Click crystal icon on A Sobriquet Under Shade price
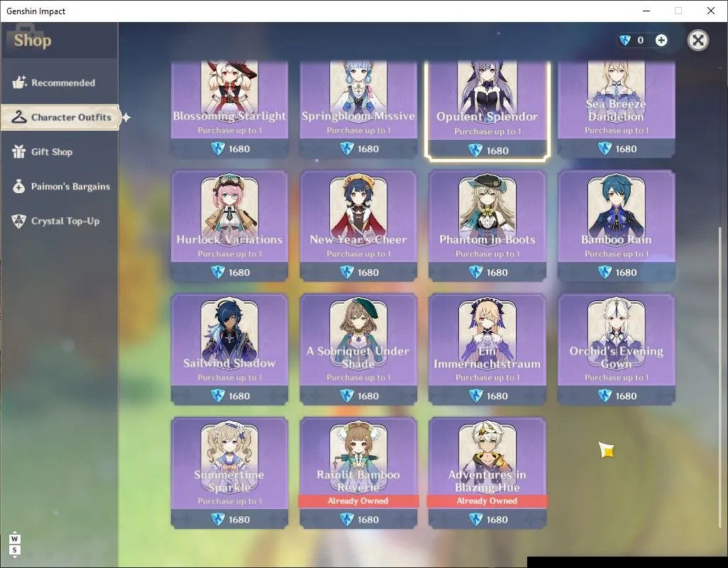This screenshot has height=568, width=728. pos(347,395)
